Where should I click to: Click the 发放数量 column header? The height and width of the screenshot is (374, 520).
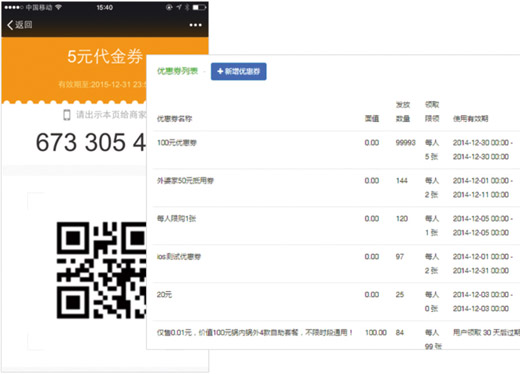[x=403, y=112]
